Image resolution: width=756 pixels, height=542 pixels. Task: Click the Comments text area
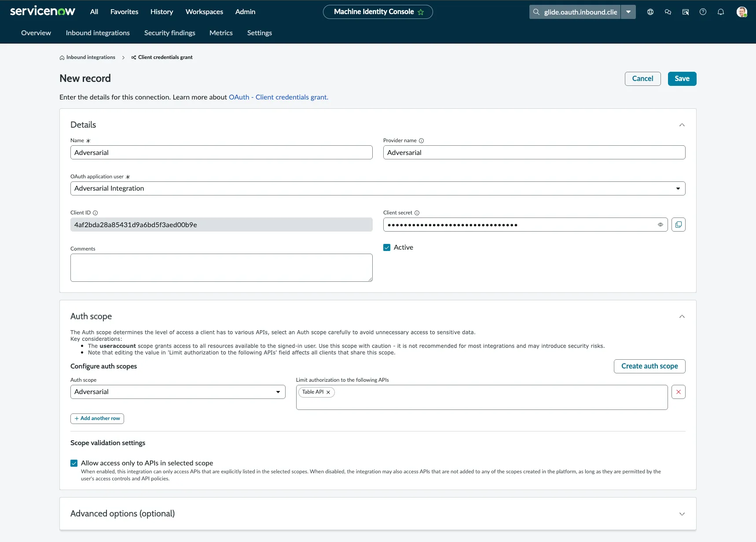(x=221, y=268)
